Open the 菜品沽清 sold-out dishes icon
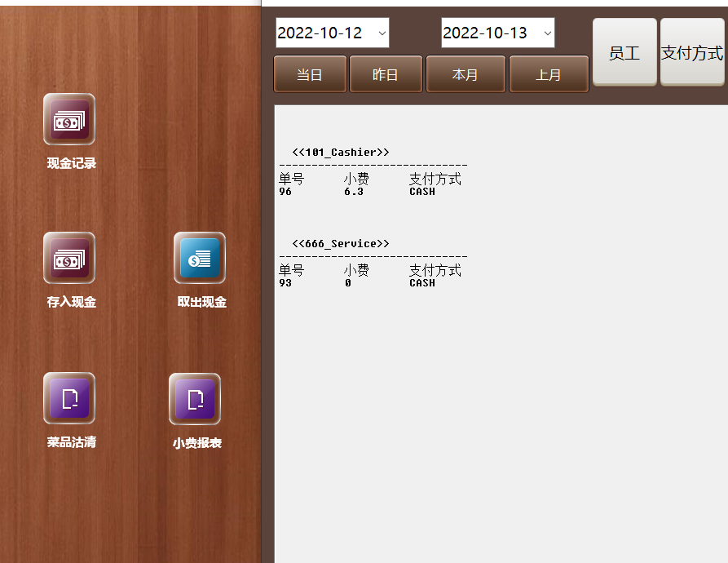Image resolution: width=728 pixels, height=563 pixels. tap(69, 398)
